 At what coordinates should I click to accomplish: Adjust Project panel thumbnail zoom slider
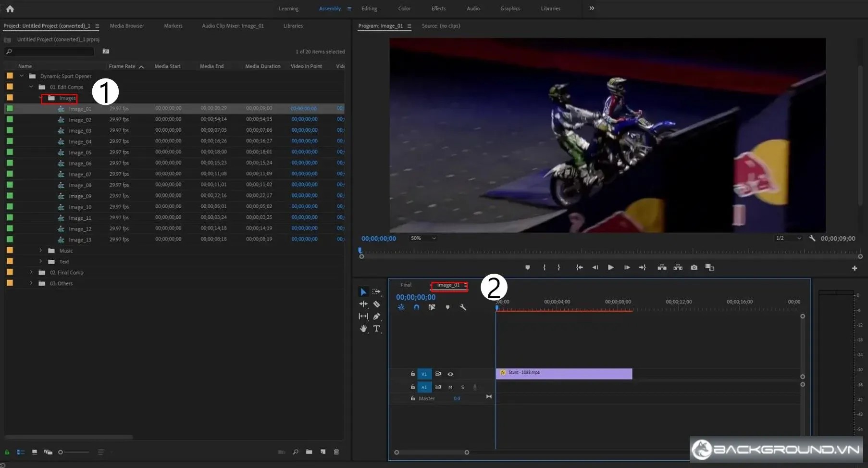[x=73, y=452]
